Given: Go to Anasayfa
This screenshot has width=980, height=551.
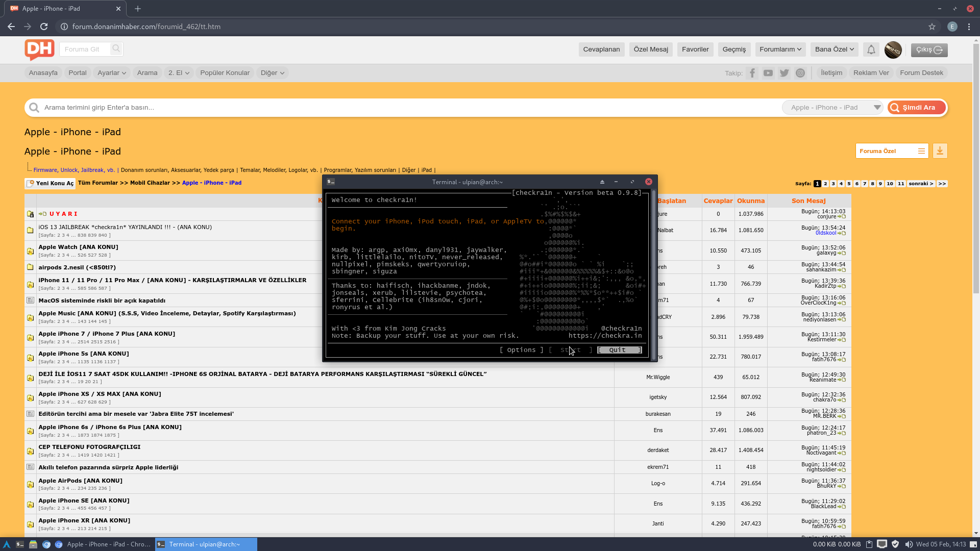Looking at the screenshot, I should click(43, 73).
